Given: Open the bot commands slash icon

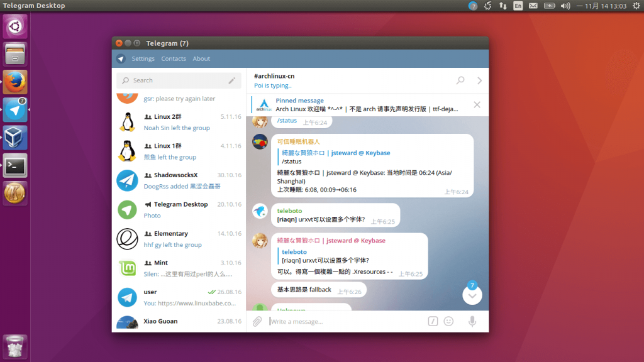Looking at the screenshot, I should tap(433, 321).
